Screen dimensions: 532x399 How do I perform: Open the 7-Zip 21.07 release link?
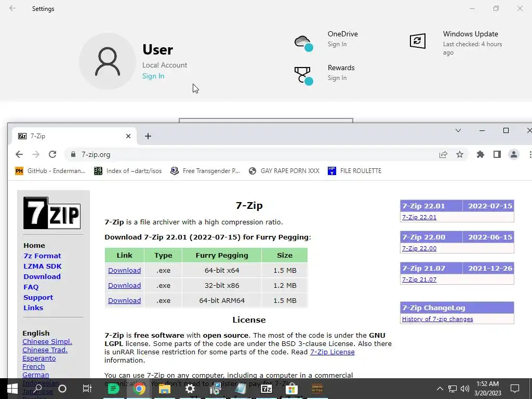419,280
